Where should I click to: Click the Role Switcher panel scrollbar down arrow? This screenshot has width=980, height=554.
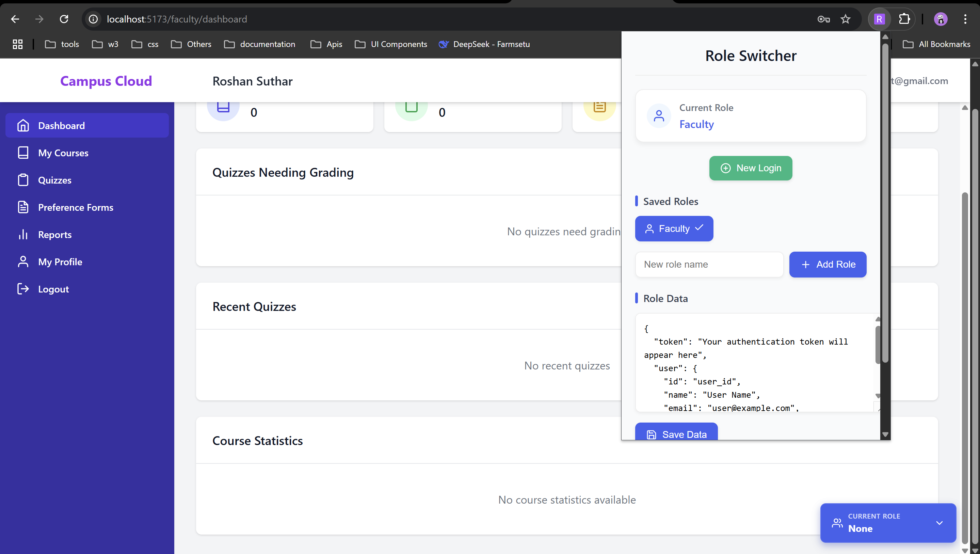point(885,434)
